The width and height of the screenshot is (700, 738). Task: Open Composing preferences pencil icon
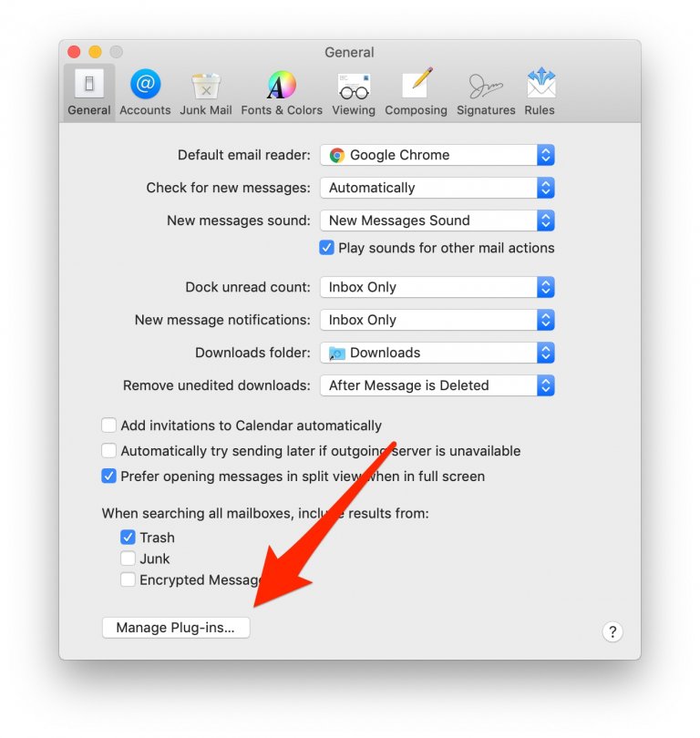coord(417,83)
